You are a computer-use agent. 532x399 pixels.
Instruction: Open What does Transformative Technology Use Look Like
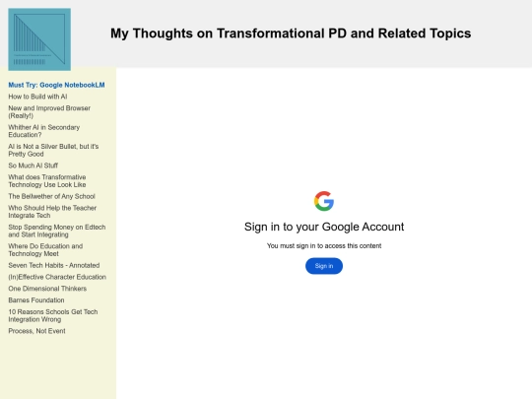(x=47, y=181)
